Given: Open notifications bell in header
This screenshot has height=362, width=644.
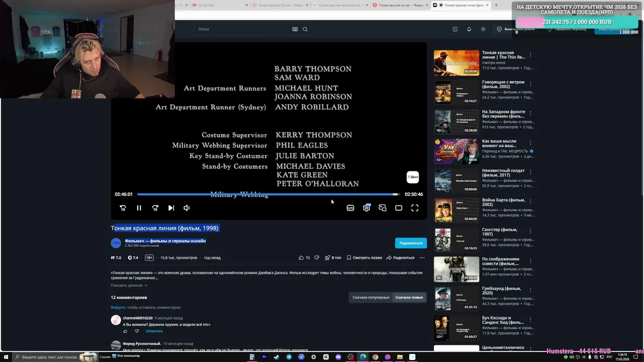Looking at the screenshot, I should point(469,29).
